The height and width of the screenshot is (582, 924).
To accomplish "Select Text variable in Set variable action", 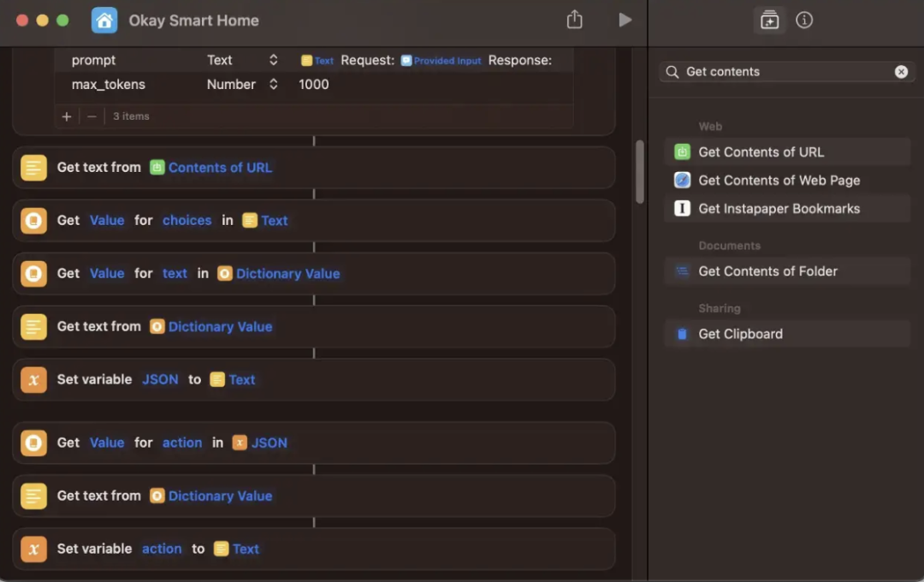I will (236, 549).
